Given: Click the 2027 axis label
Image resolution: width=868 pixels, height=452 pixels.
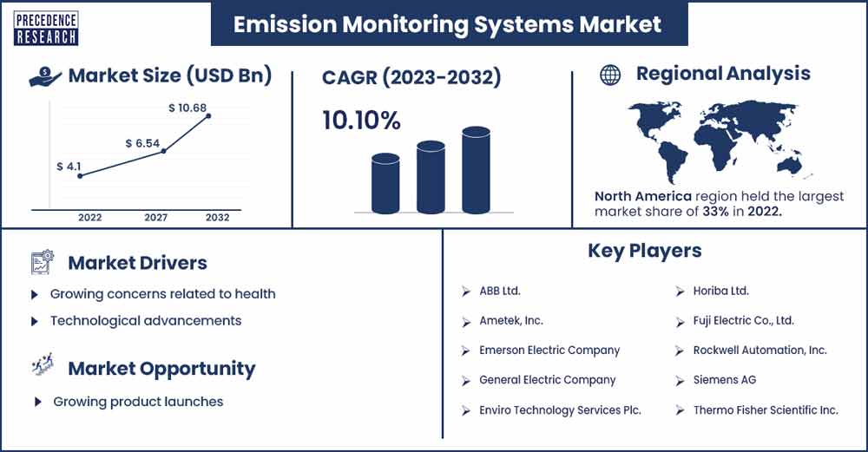Looking at the screenshot, I should [x=155, y=218].
